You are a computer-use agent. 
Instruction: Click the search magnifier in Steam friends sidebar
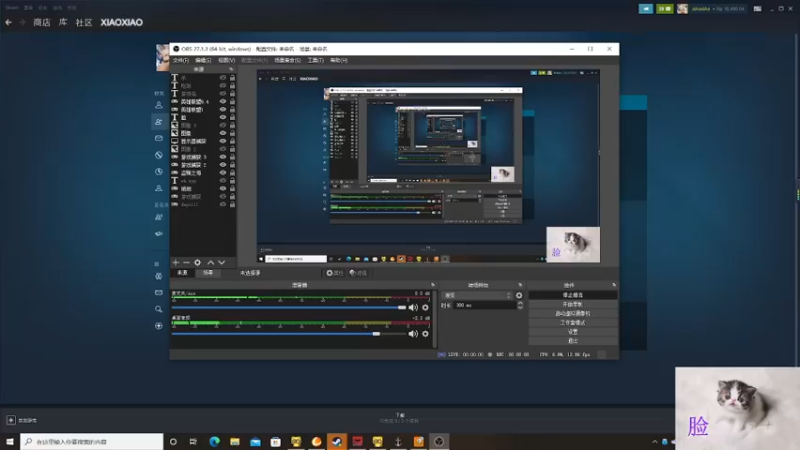[159, 309]
